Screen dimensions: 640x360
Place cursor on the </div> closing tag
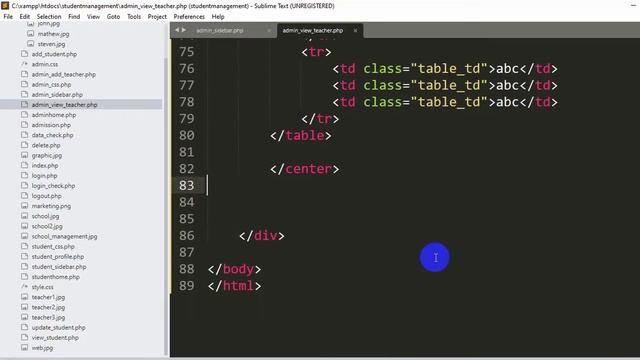[262, 236]
